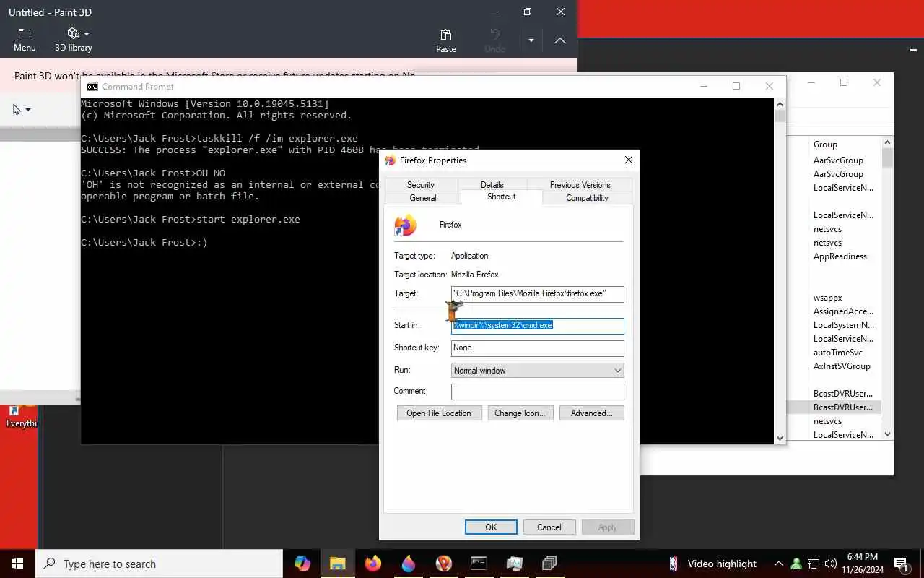The width and height of the screenshot is (924, 578).
Task: Click the red circular app icon on the taskbar
Action: tap(444, 564)
